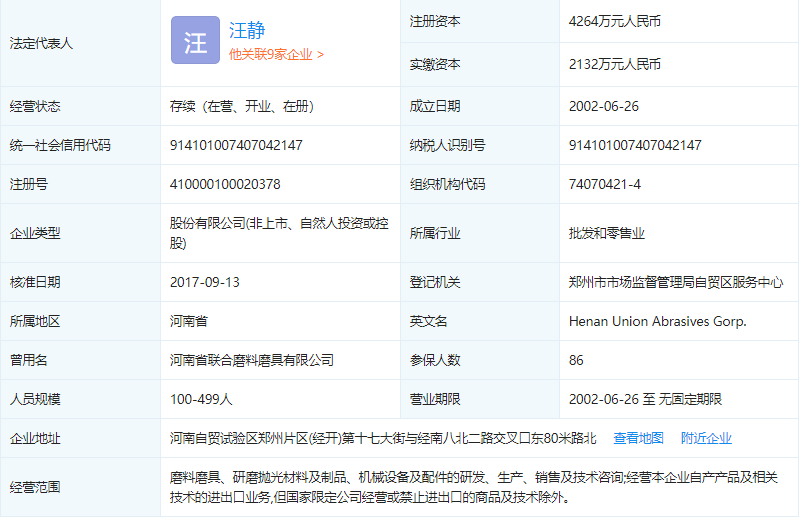Click the 曾用名 label cell

click(80, 360)
